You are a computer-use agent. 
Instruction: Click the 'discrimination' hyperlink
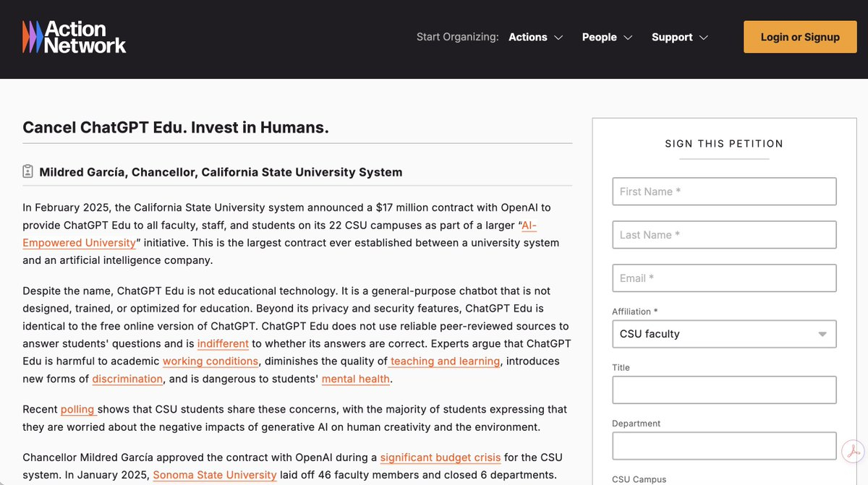coord(127,379)
